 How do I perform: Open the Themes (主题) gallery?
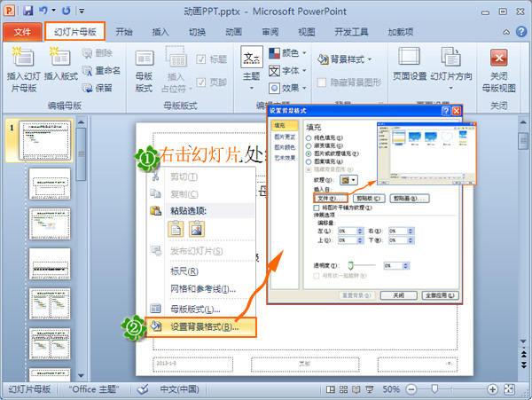coord(252,69)
